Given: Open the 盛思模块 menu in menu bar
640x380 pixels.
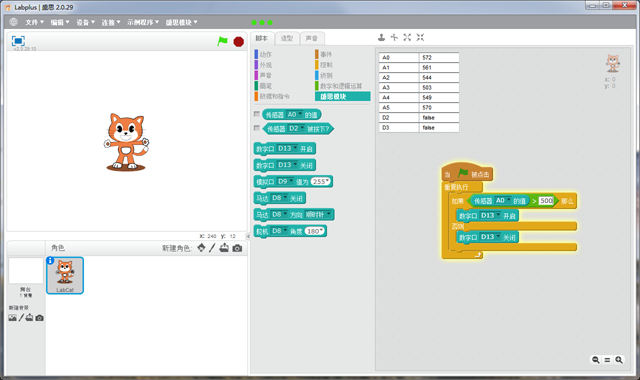Looking at the screenshot, I should point(181,22).
